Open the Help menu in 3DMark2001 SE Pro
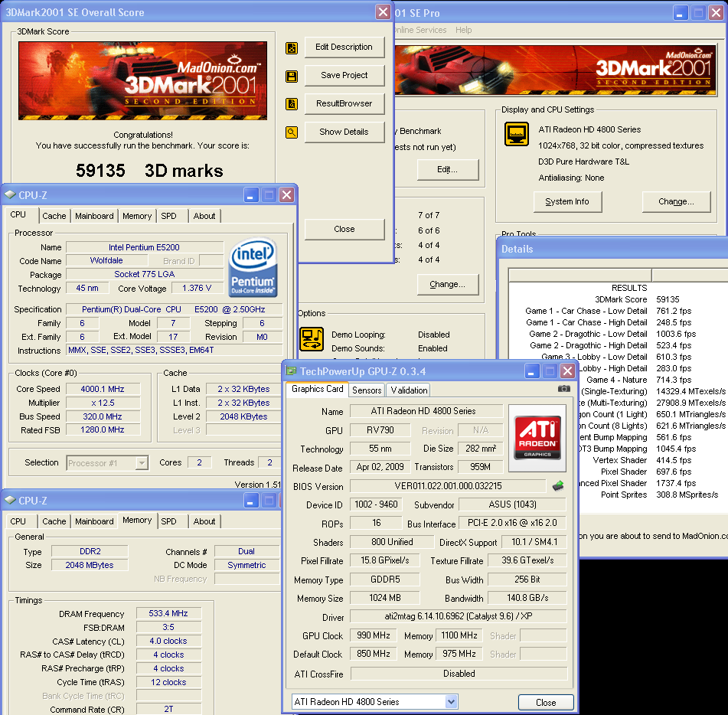The image size is (728, 715). (463, 30)
